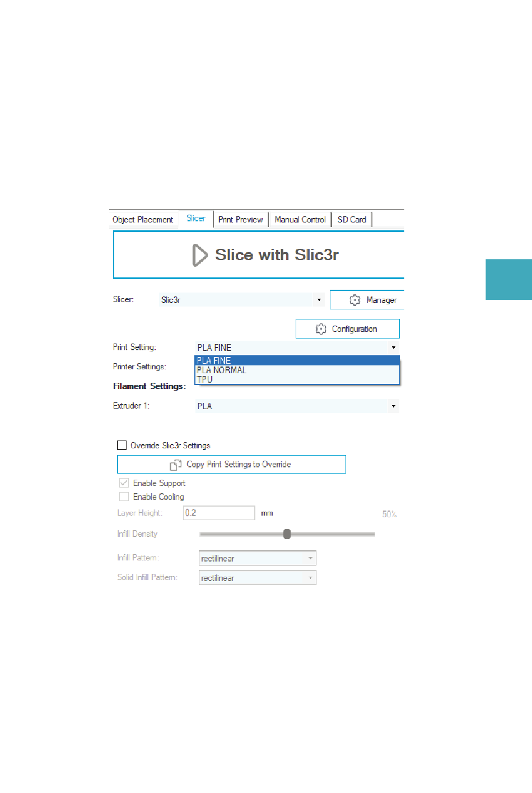Click the gear icon on Configuration button
The width and height of the screenshot is (532, 793).
321,329
